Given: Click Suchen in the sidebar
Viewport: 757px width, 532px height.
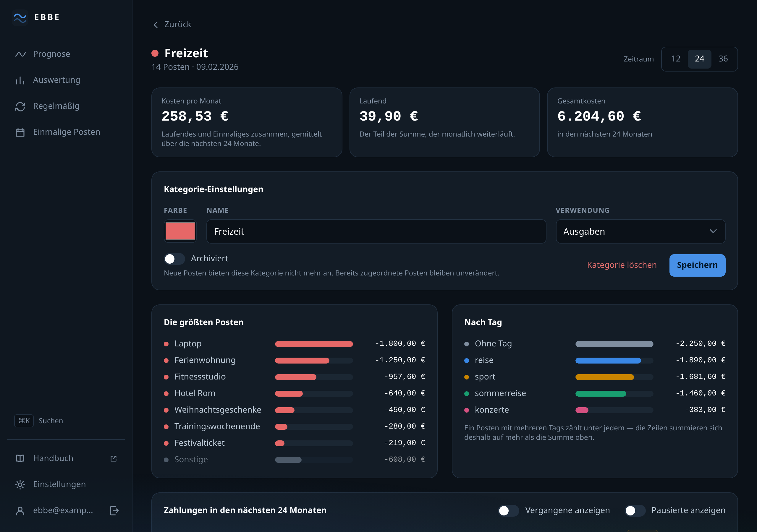Looking at the screenshot, I should [x=51, y=421].
